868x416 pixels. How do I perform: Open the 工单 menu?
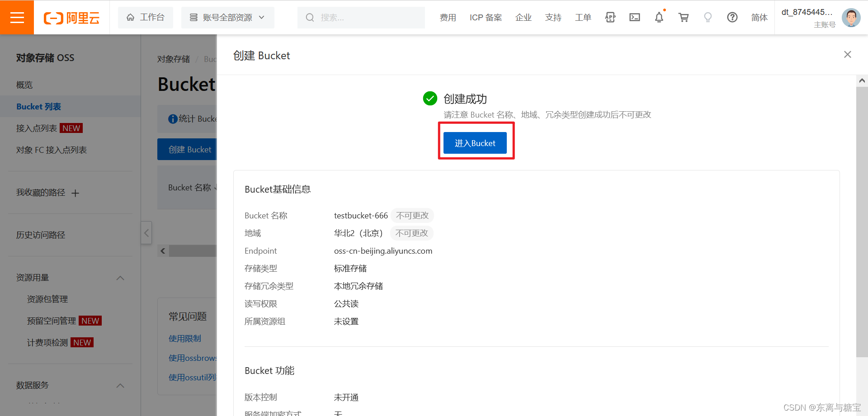(x=583, y=17)
